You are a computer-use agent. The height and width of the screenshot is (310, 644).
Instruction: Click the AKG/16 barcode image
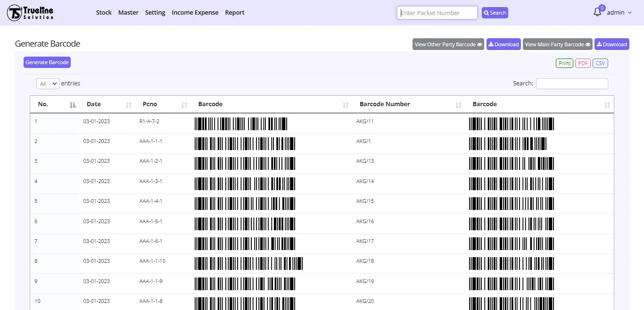tap(512, 224)
